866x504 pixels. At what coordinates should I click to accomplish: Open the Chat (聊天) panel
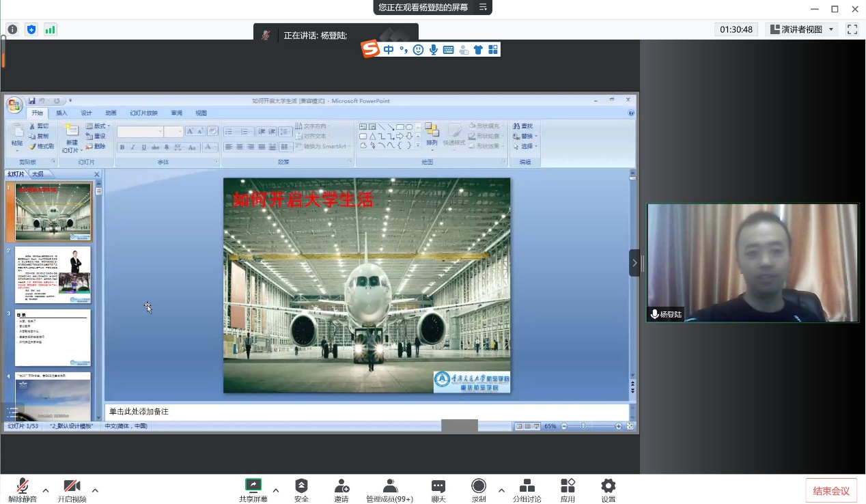click(x=438, y=486)
